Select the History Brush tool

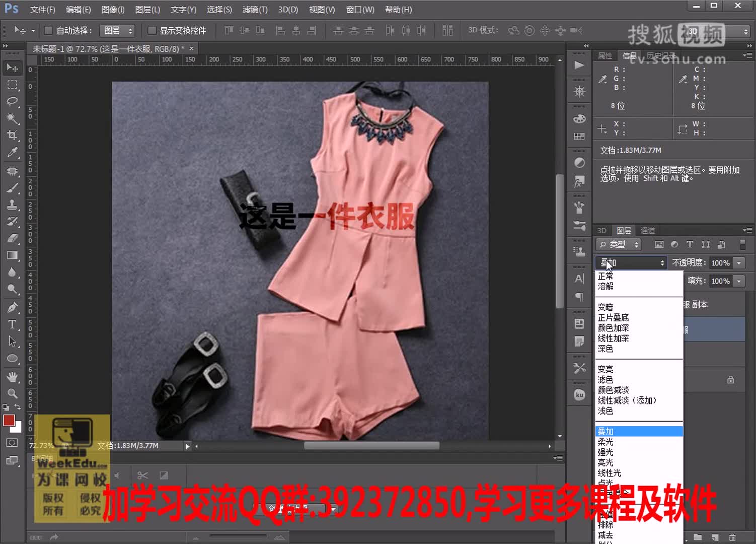pyautogui.click(x=13, y=222)
